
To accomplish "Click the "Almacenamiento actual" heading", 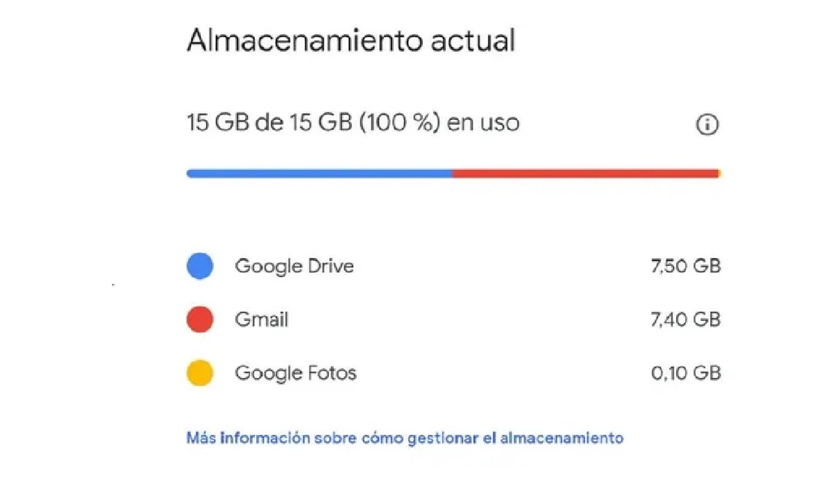I will (351, 41).
